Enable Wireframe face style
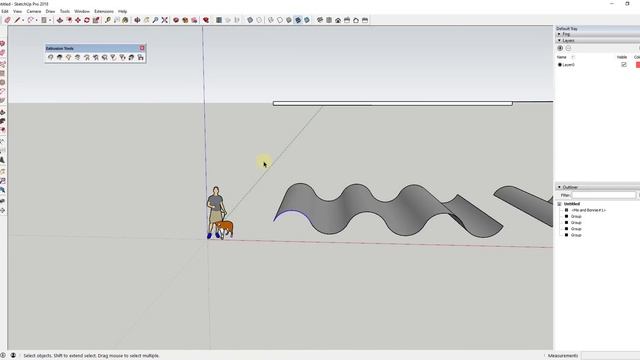Screen dimensions: 640x360 [271, 20]
